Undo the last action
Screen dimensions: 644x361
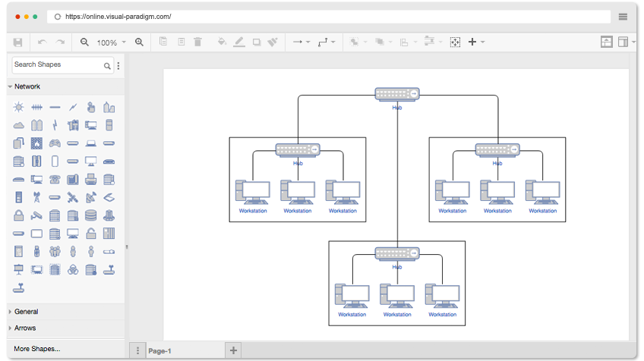[42, 42]
